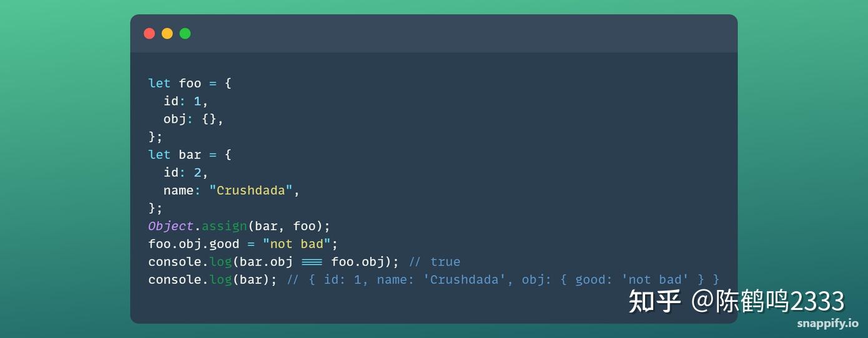Click the 'id: 1,' property line

click(x=186, y=101)
